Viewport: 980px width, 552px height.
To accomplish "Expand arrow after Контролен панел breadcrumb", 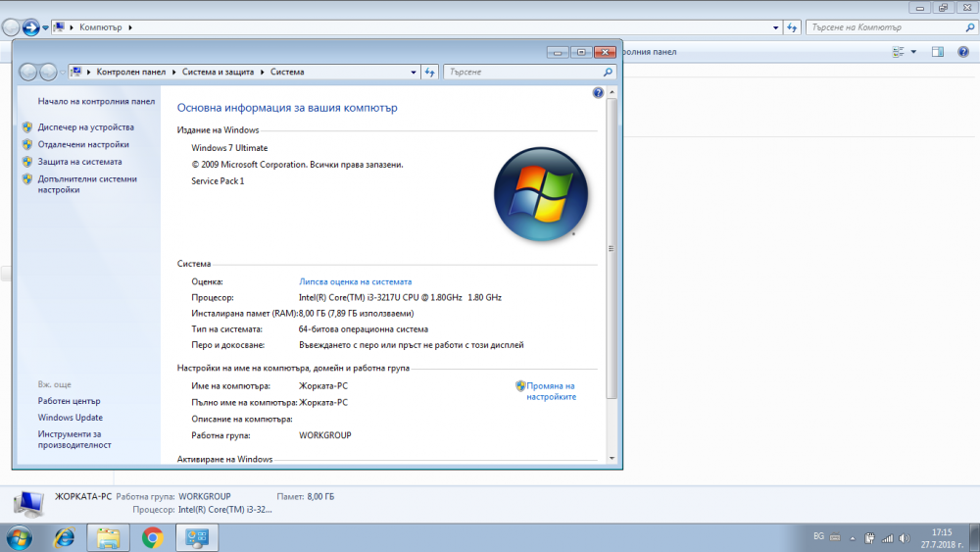I will tap(173, 72).
